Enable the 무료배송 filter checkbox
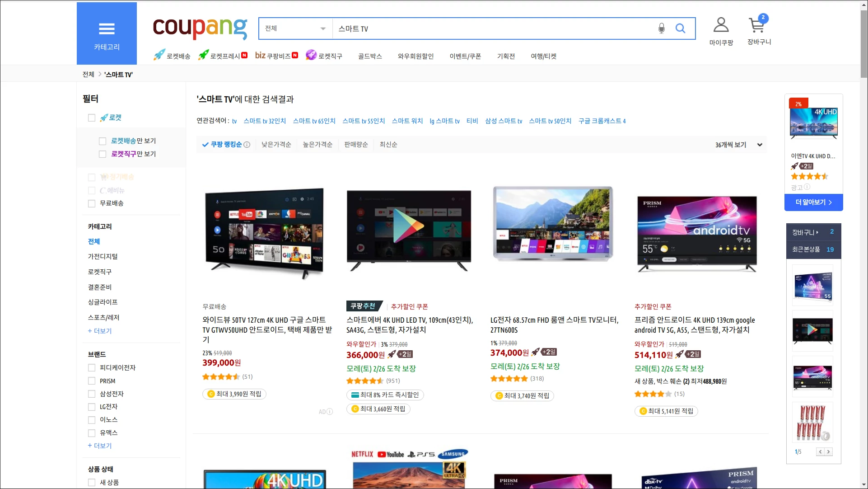Image resolution: width=868 pixels, height=489 pixels. [92, 203]
